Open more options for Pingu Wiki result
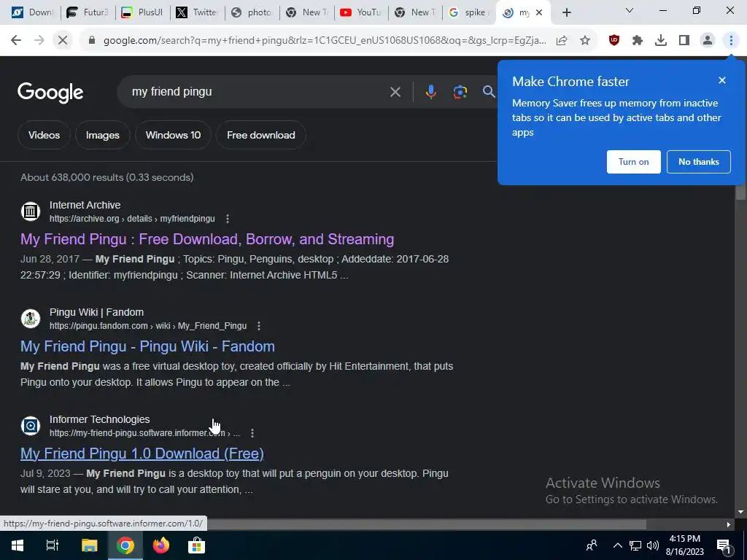The width and height of the screenshot is (747, 560). point(259,326)
